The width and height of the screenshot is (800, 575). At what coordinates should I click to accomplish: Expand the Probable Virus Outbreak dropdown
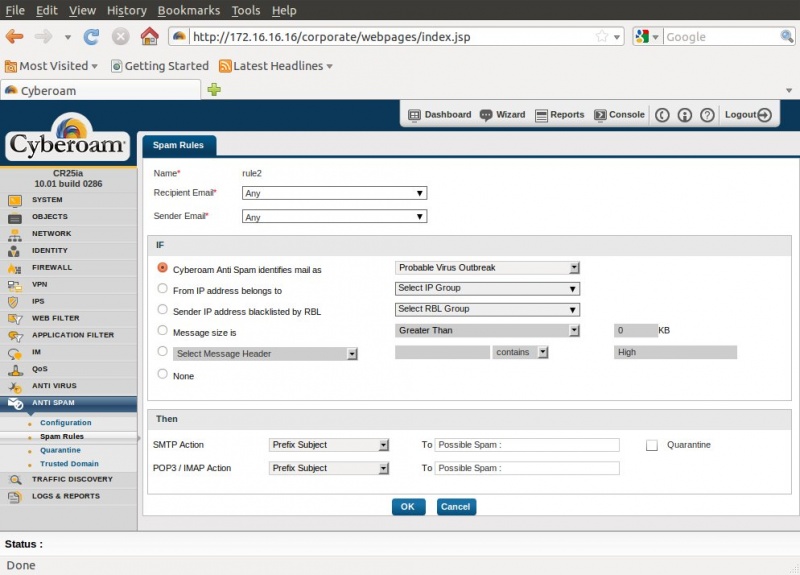(x=488, y=268)
